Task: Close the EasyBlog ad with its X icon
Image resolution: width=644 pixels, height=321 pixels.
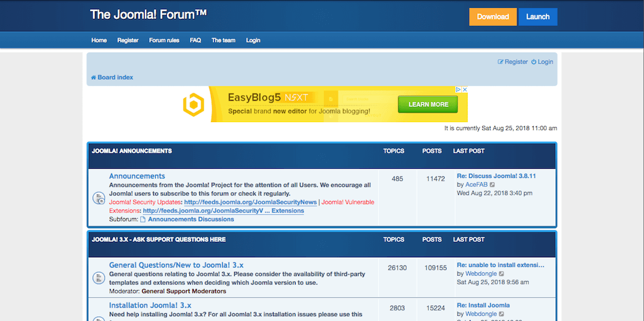Action: click(465, 89)
